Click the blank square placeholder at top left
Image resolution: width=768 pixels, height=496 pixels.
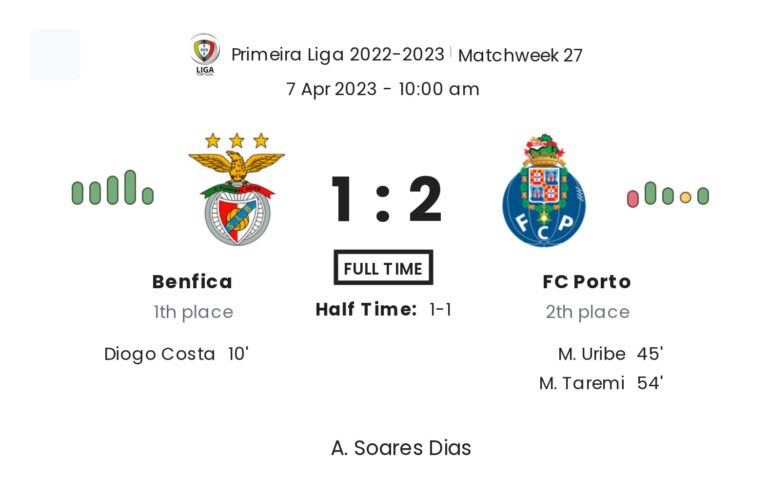click(55, 55)
